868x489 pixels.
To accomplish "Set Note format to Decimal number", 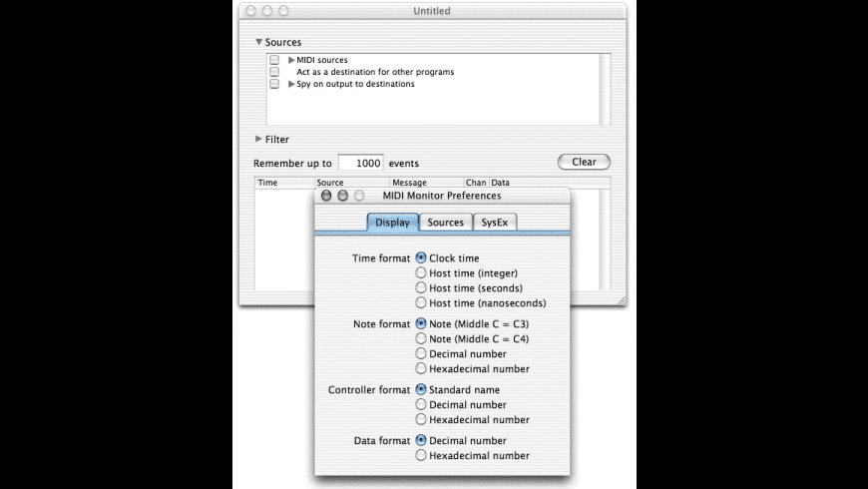I will coord(421,353).
